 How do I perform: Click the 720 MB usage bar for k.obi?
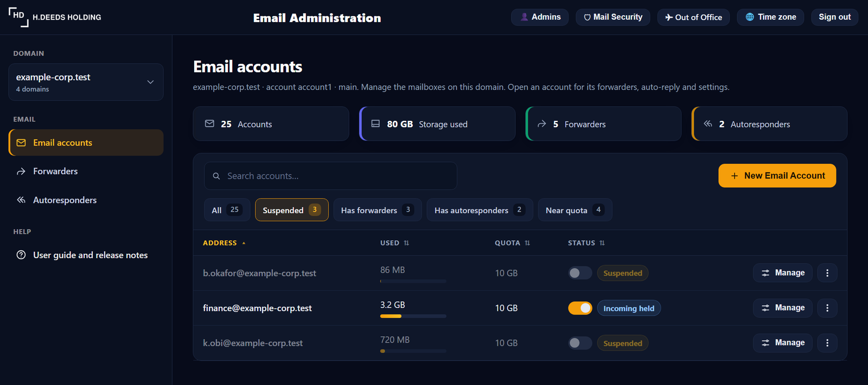413,351
